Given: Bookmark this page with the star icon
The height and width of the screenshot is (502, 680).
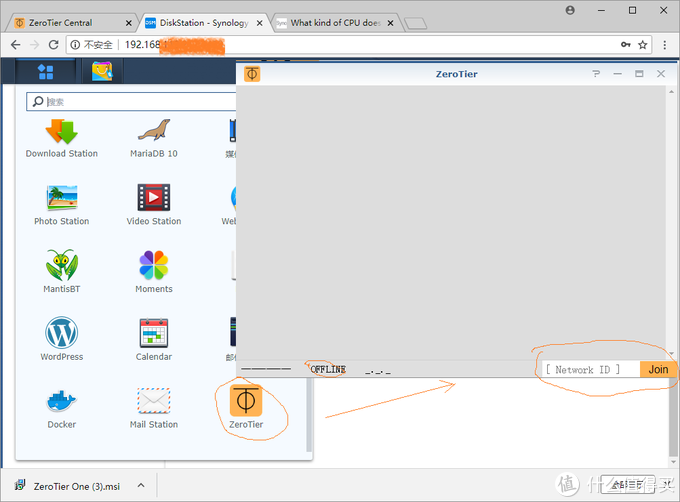Looking at the screenshot, I should pos(645,45).
